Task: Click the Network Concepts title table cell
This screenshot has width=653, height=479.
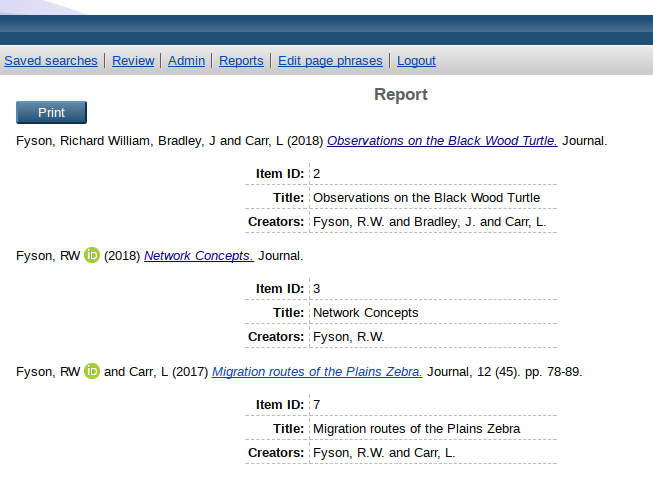Action: [366, 313]
